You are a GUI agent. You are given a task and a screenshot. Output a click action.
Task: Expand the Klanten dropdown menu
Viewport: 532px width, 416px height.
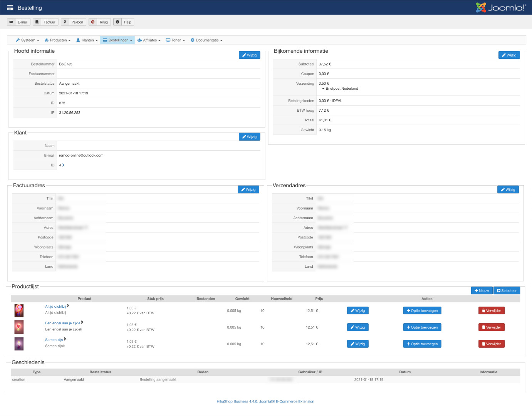87,40
